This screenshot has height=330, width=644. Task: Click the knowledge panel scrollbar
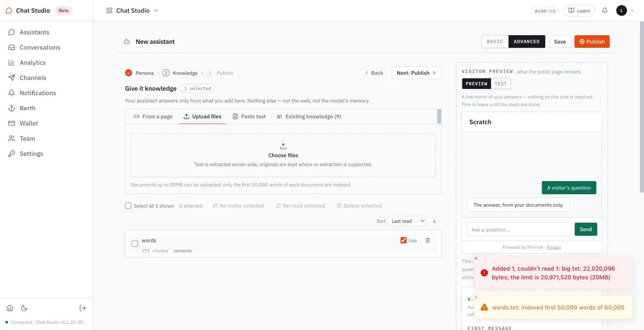(x=439, y=116)
